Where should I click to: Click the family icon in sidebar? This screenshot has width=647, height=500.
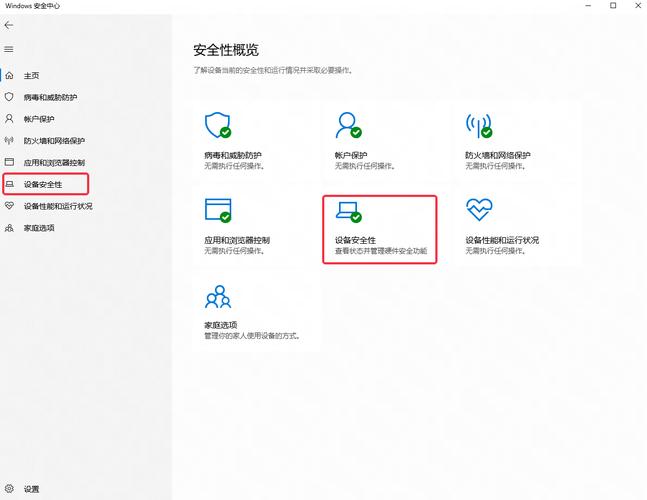click(x=9, y=228)
